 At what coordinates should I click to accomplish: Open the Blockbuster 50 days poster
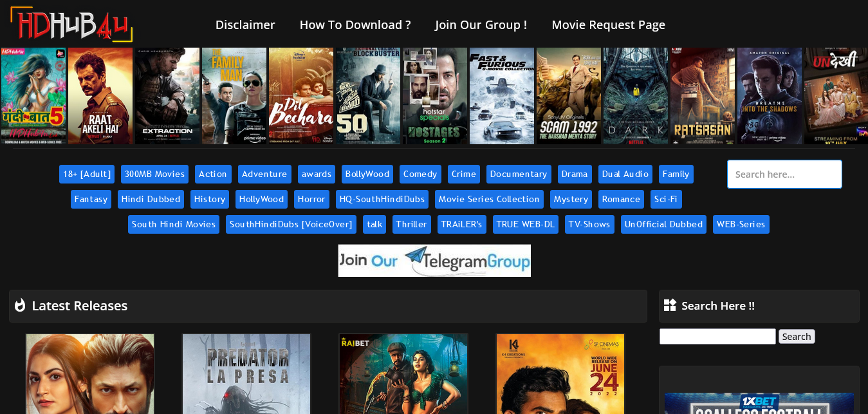click(368, 96)
